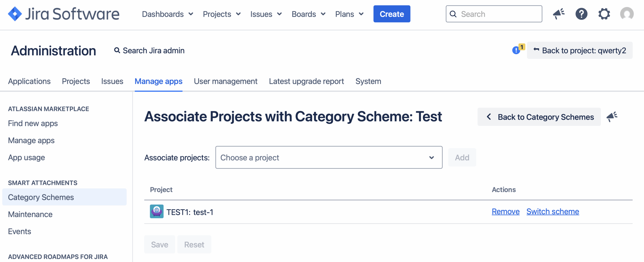644x262 pixels.
Task: Click Back to Category Schemes button
Action: [x=539, y=117]
